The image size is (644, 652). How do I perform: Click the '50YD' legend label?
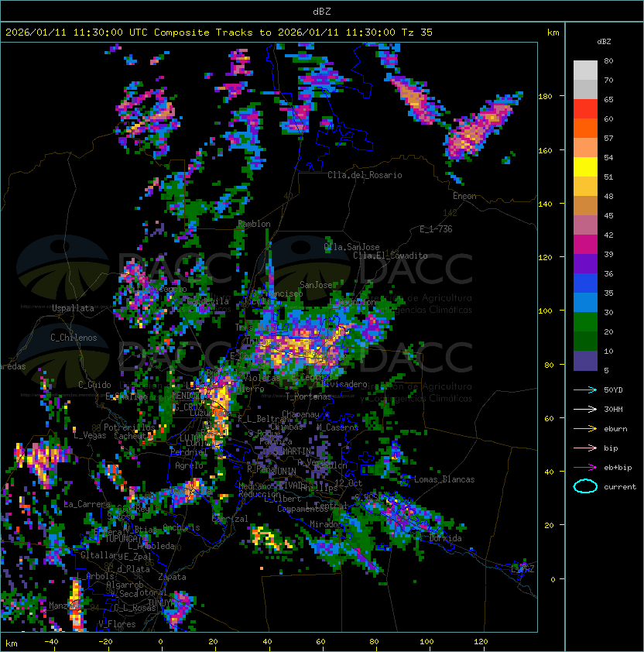pos(613,389)
